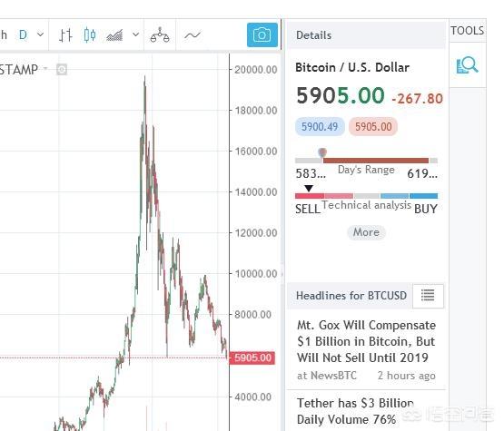Viewport: 504px width, 431px height.
Task: Click the More button under technical analysis
Action: (366, 232)
